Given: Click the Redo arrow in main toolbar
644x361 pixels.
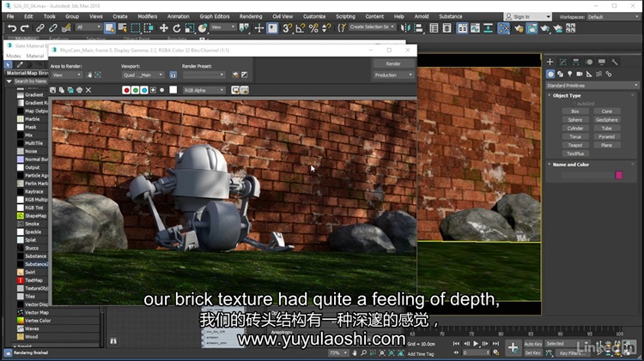Looking at the screenshot, I should 25,28.
